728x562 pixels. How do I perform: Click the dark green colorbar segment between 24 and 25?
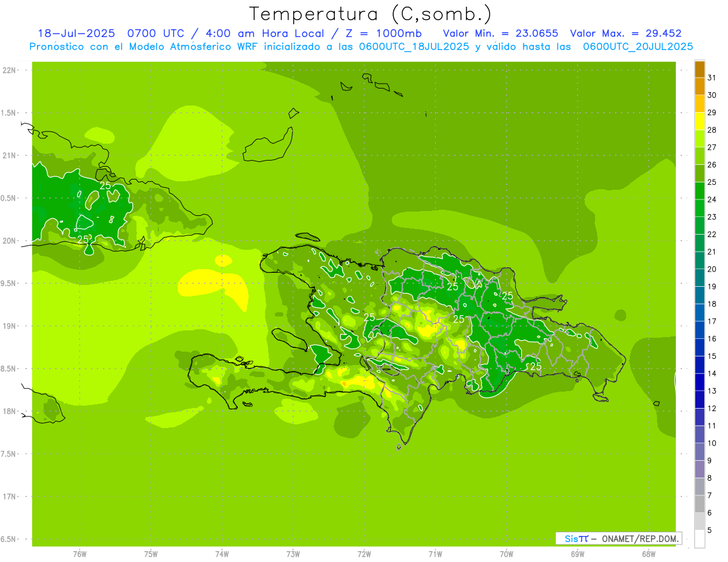[x=699, y=191]
